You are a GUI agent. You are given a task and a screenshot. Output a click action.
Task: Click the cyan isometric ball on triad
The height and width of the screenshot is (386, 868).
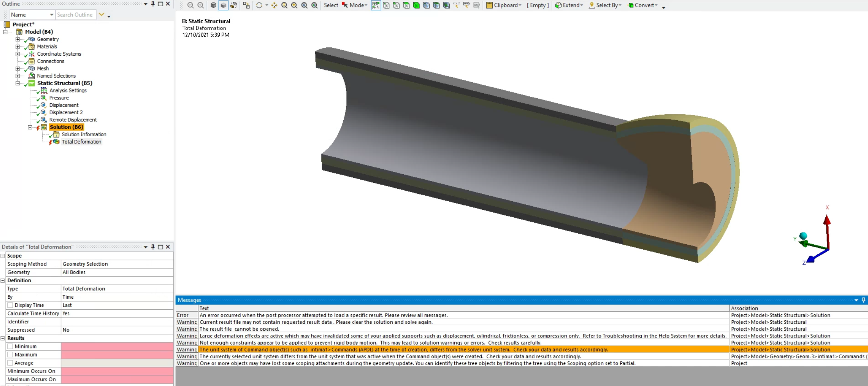click(x=803, y=236)
